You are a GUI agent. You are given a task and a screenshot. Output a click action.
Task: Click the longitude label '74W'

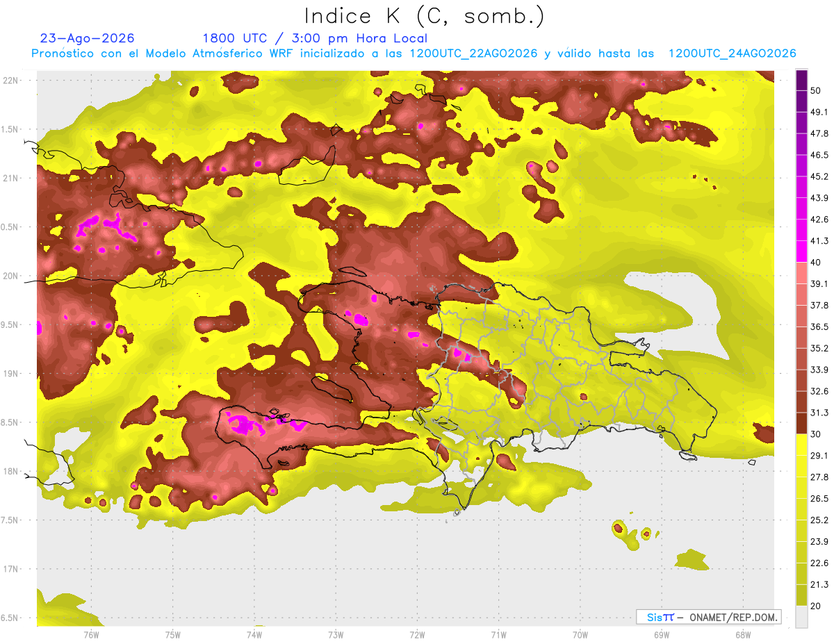click(x=254, y=635)
